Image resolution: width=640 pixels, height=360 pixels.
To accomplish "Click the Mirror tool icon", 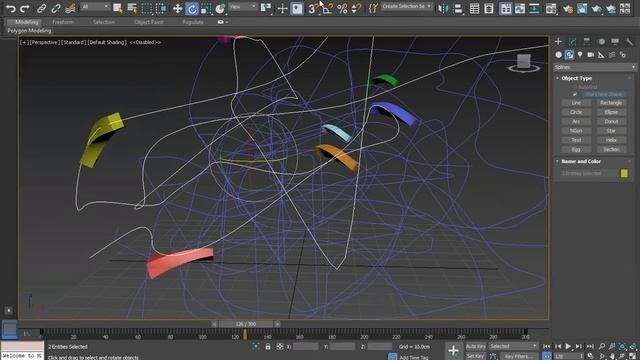I will click(443, 8).
